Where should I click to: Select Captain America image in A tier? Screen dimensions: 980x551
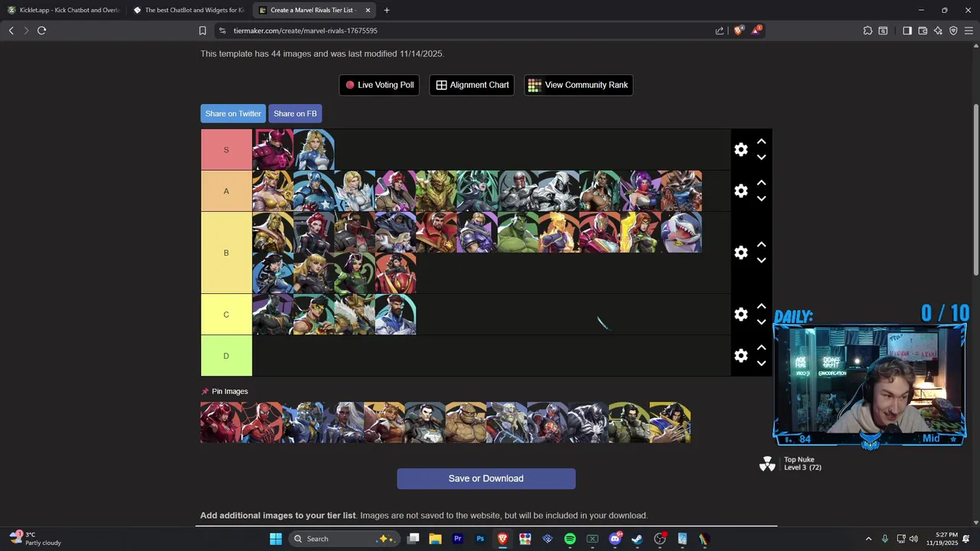pos(314,191)
